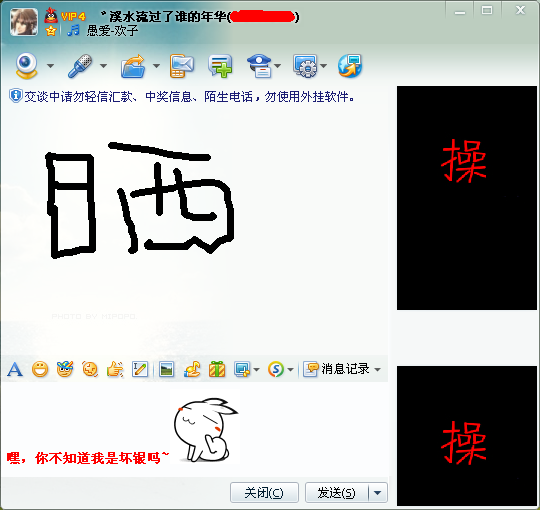Open remote assistance applications gear icon
The image size is (540, 510).
pos(305,66)
